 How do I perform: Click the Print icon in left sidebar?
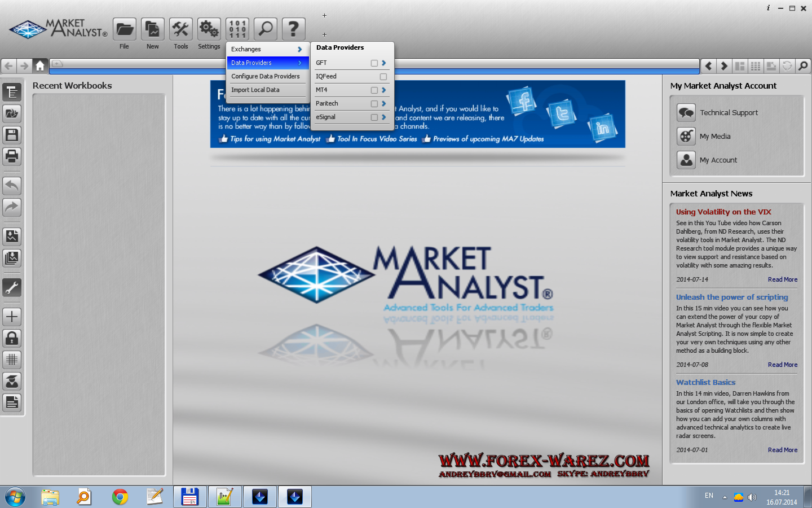pos(12,156)
